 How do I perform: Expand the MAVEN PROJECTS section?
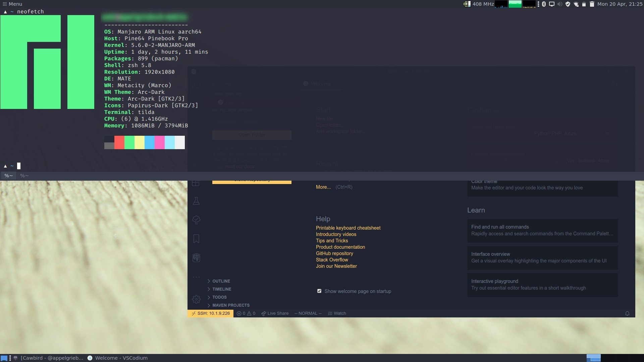pos(228,305)
